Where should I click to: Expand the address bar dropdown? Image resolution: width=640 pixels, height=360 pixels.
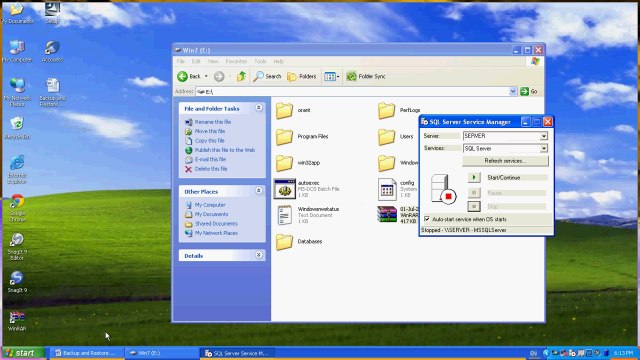[x=513, y=92]
